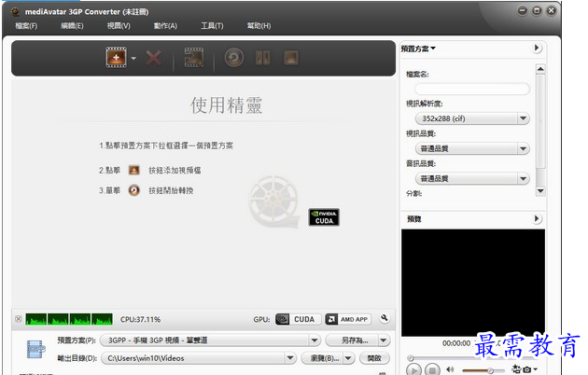Screen dimensions: 588x375
Task: Toggle CUDA GPU acceleration
Action: point(298,319)
